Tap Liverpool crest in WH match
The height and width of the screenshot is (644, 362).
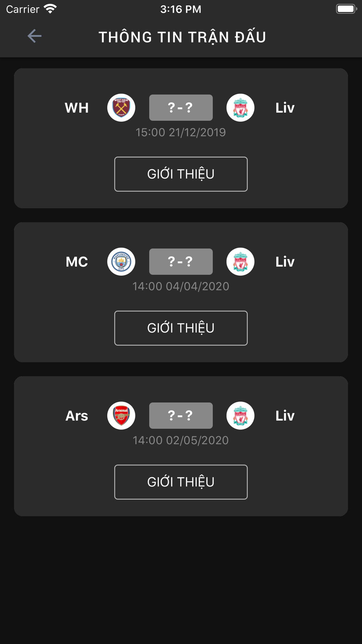pyautogui.click(x=240, y=108)
